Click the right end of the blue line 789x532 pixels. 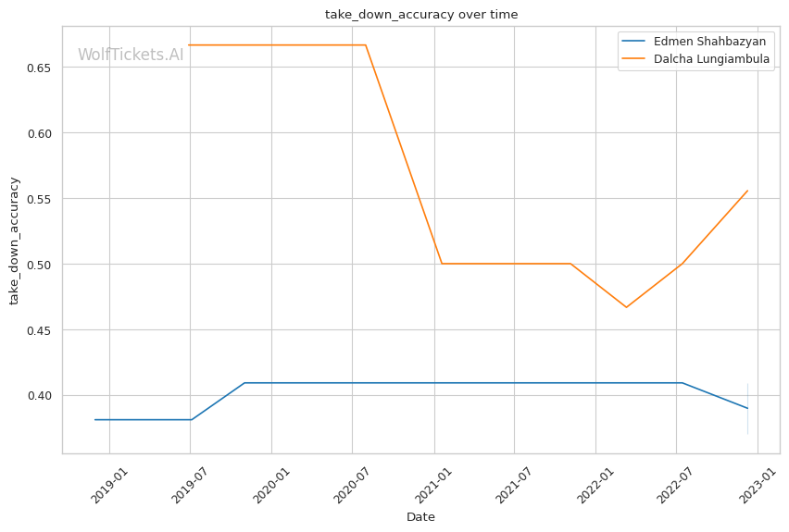click(747, 408)
